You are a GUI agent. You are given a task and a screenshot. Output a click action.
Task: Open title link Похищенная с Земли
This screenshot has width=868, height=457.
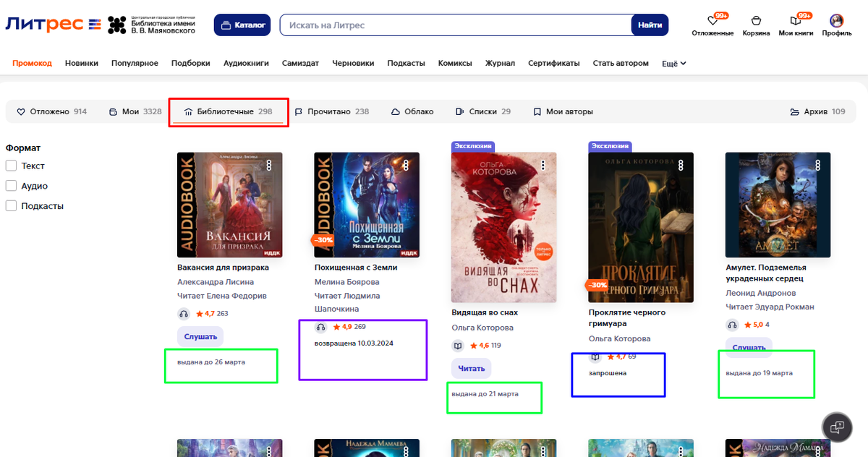356,267
